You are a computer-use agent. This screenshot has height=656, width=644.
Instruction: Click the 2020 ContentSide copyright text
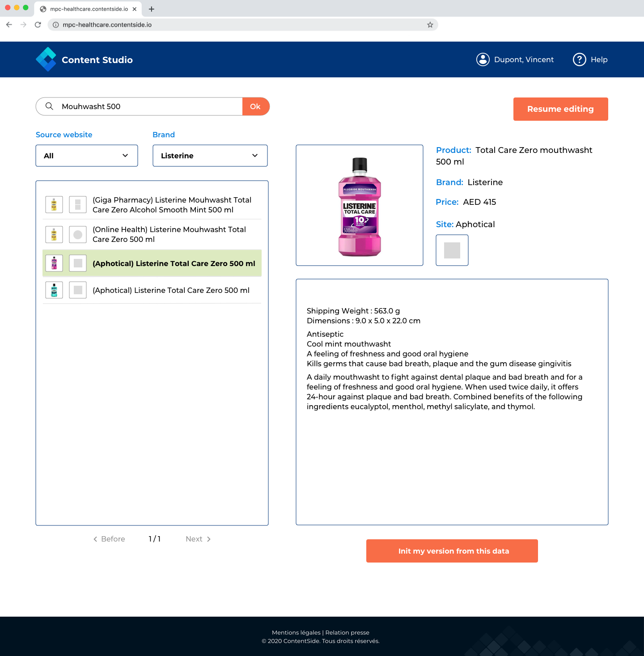coord(321,641)
